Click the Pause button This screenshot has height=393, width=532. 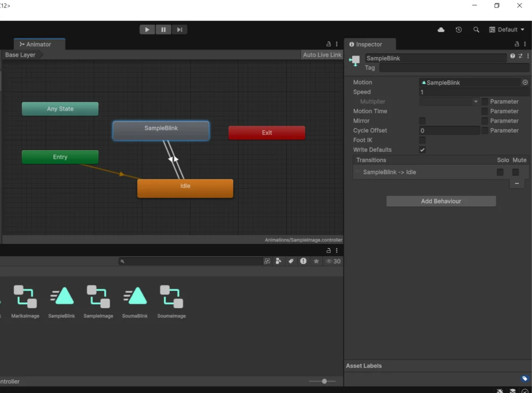coord(163,30)
